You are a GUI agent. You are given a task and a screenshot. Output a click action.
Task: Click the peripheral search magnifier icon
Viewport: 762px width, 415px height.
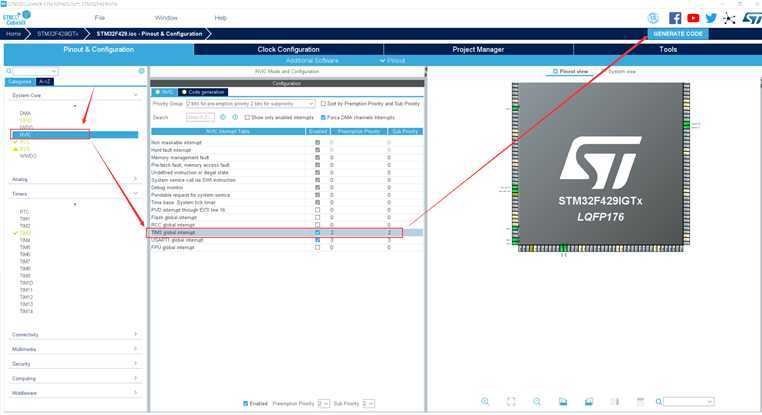[x=9, y=71]
